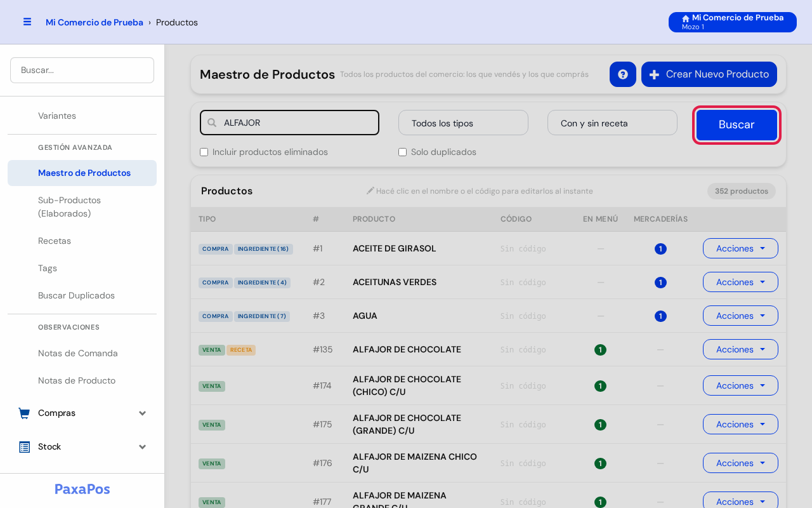This screenshot has width=812, height=508.
Task: Focus the sidebar Buscar... search field
Action: click(82, 70)
